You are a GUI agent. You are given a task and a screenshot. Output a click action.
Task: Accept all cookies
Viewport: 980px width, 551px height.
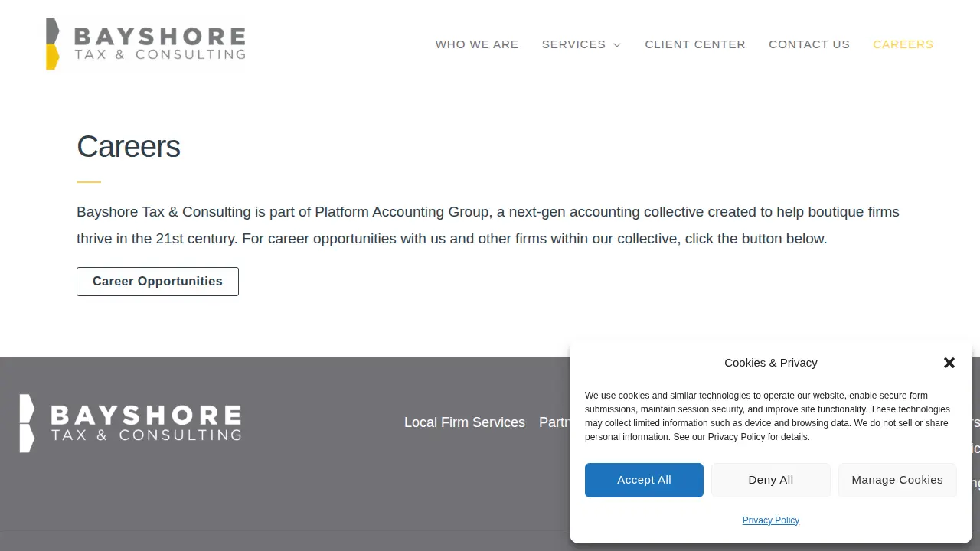644,480
